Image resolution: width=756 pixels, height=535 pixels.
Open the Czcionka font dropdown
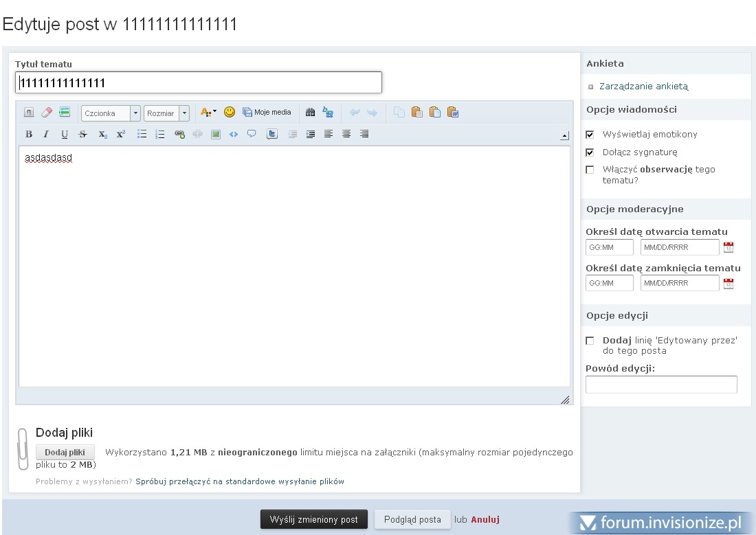pyautogui.click(x=111, y=113)
